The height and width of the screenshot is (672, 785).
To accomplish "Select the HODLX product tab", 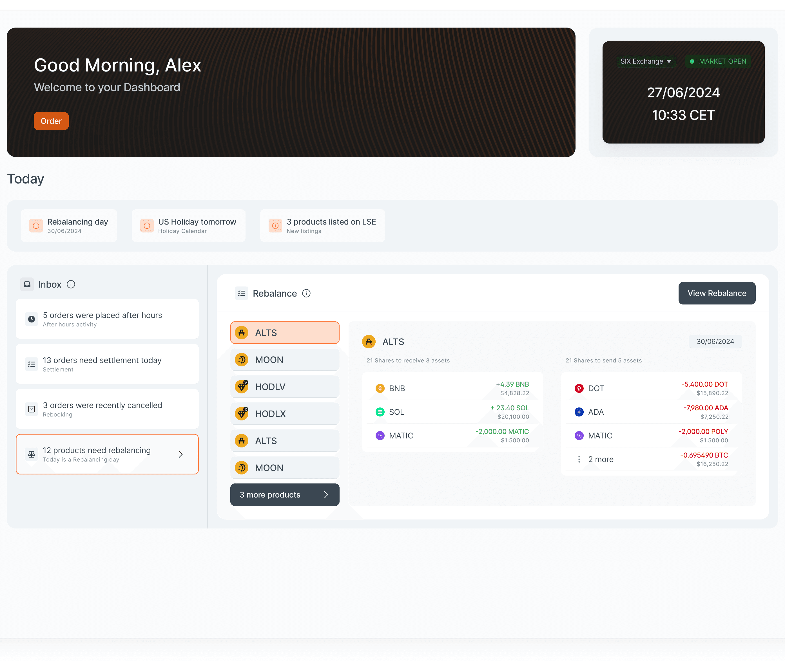I will click(x=285, y=414).
